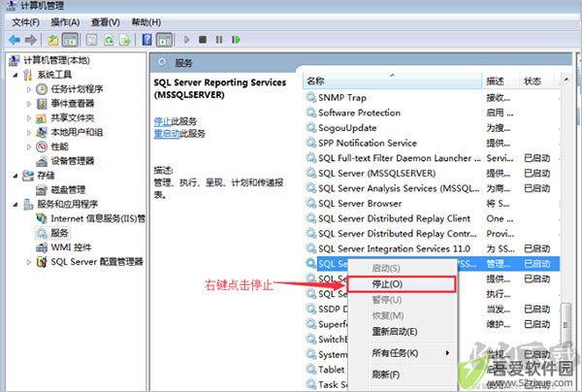Select 服务 node in the tree
This screenshot has width=582, height=392.
point(59,233)
